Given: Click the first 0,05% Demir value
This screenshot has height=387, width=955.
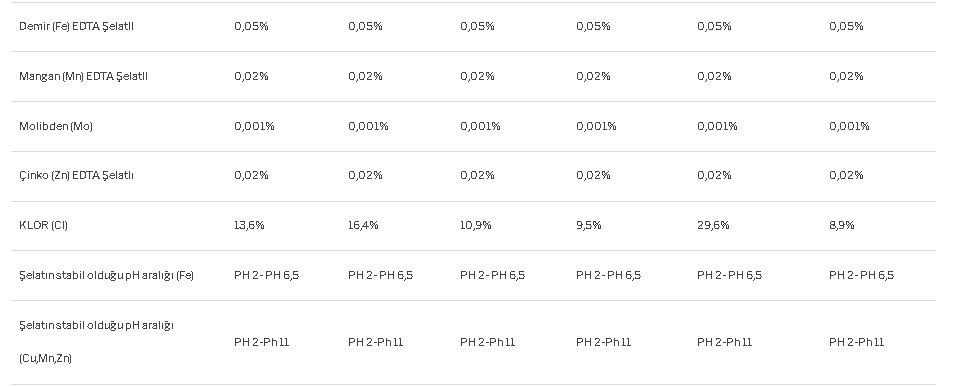Looking at the screenshot, I should tap(252, 26).
